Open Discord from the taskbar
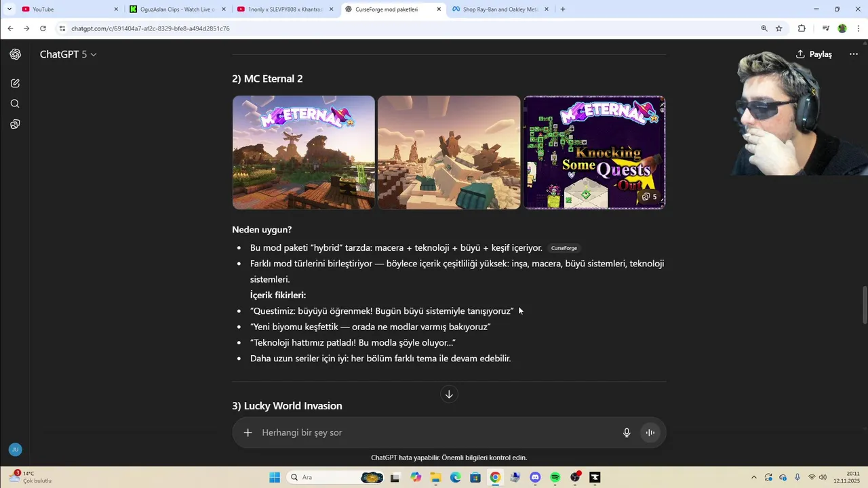 [x=535, y=478]
